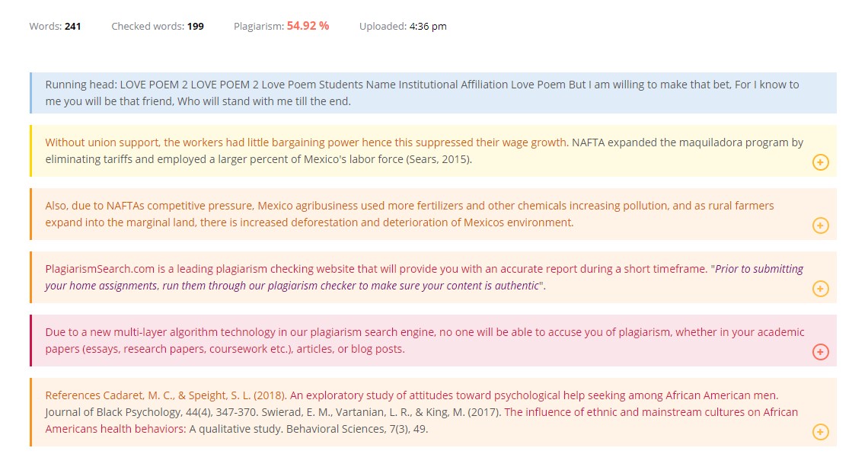Screen dimensions: 868x467
Task: Expand the 'Without union support' passage plus icon
Action: point(820,162)
